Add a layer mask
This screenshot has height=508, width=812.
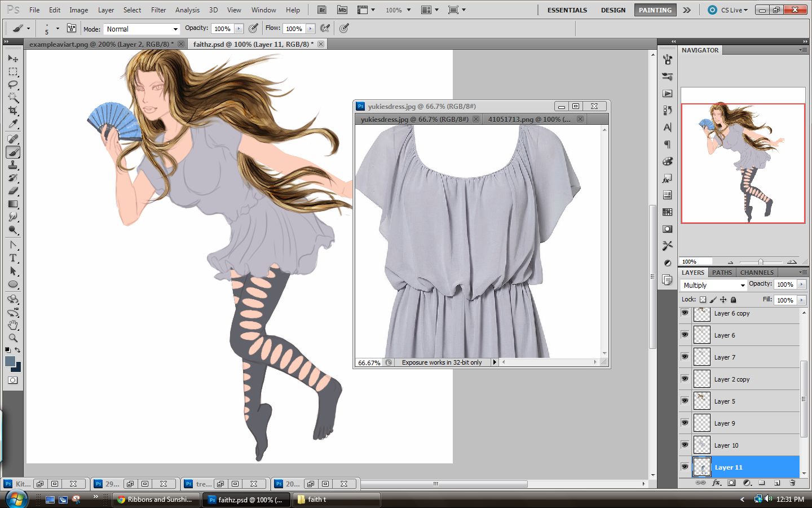[731, 483]
